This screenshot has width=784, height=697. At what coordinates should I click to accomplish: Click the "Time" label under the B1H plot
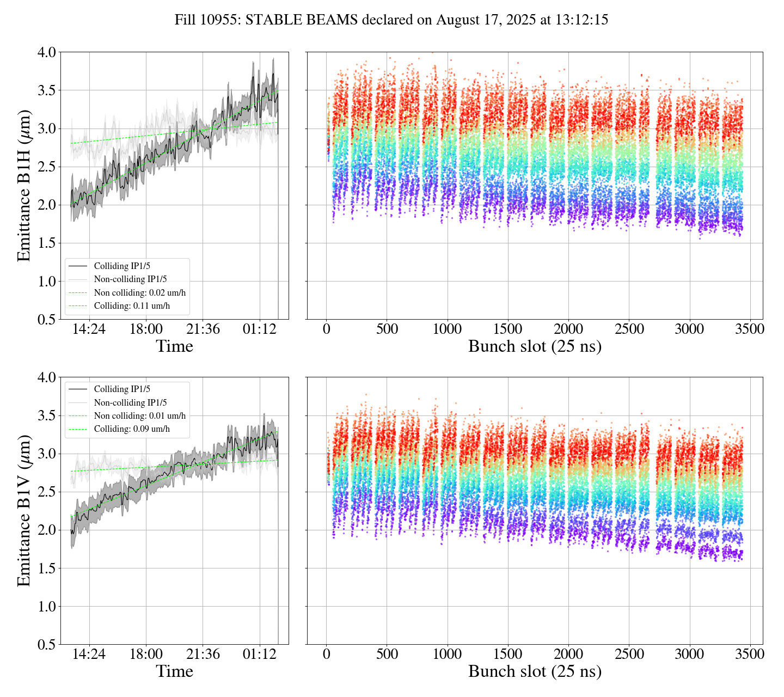(174, 346)
